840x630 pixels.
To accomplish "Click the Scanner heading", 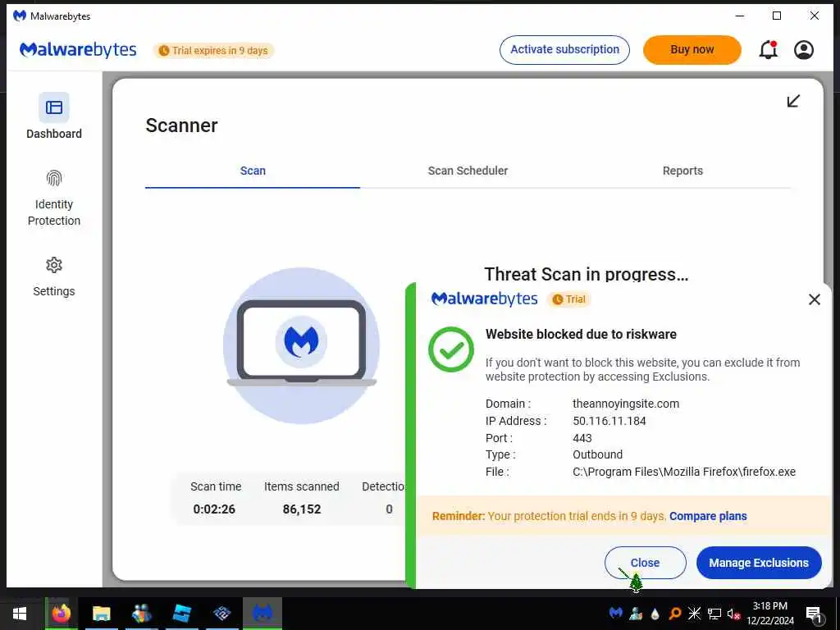I will point(181,126).
